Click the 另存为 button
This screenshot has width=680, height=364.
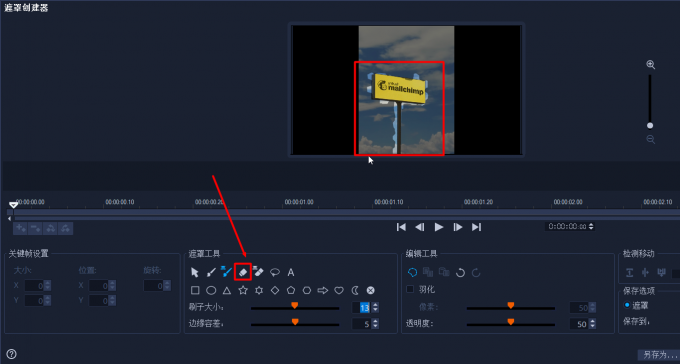[659, 355]
